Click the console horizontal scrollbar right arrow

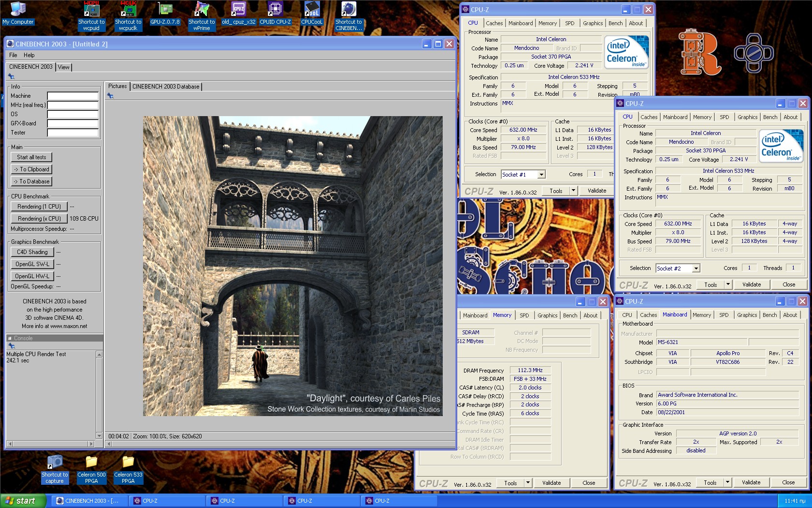point(90,444)
